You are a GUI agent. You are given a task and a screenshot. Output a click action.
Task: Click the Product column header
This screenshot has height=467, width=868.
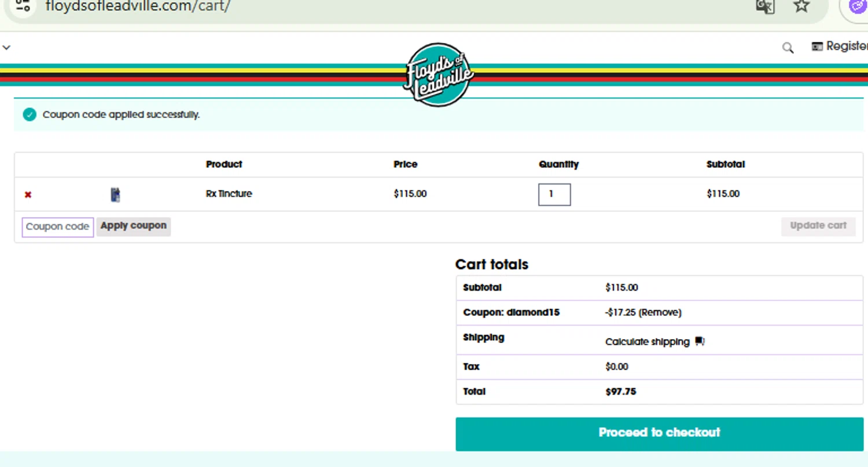click(224, 164)
